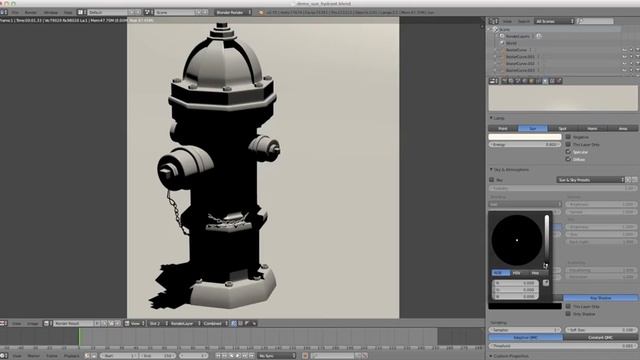Image resolution: width=640 pixels, height=360 pixels.
Task: Click the Ray Shadow button
Action: [600, 298]
